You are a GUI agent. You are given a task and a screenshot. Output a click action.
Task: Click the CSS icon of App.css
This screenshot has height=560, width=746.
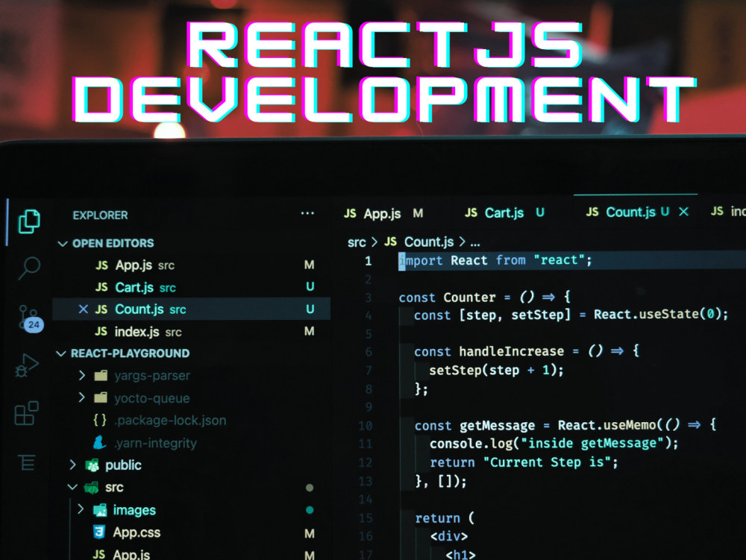[99, 532]
